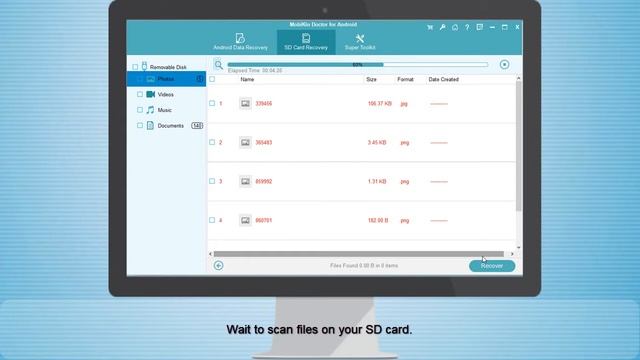Check the box for row 3 file 859992
The width and height of the screenshot is (640, 360).
212,181
